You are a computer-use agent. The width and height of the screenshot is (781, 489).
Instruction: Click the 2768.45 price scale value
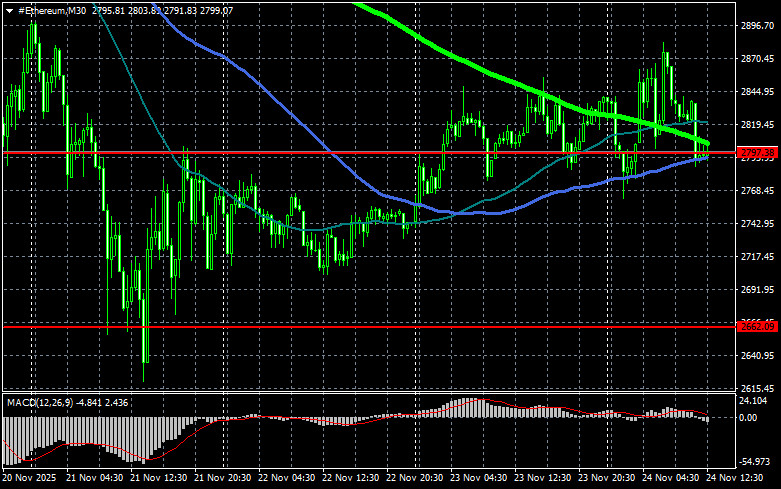pyautogui.click(x=758, y=191)
